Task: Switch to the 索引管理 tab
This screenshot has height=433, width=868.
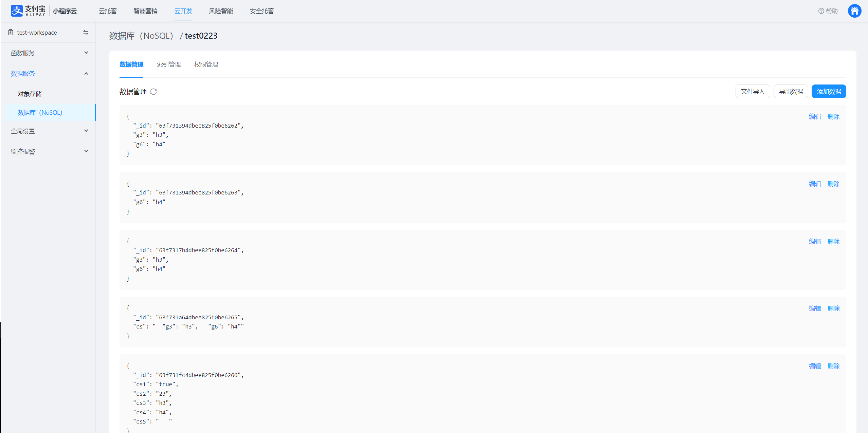Action: [x=168, y=64]
